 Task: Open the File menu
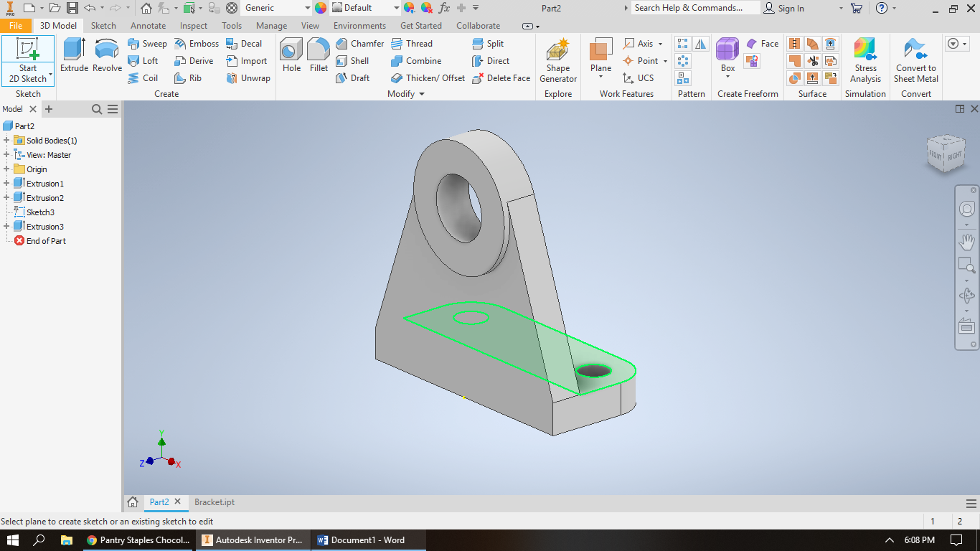[x=16, y=26]
